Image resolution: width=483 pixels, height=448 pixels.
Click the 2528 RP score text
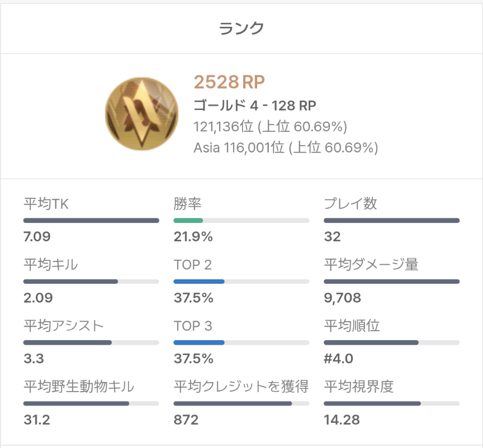click(229, 82)
